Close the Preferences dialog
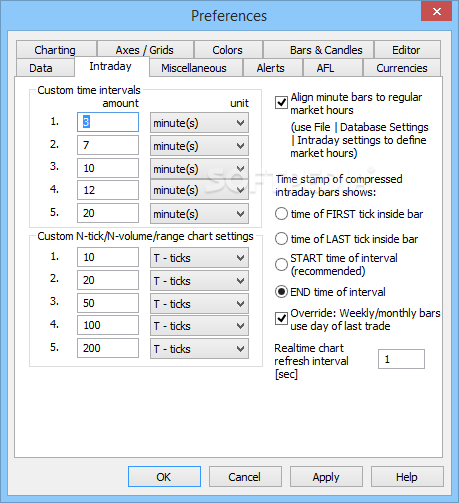 tap(436, 11)
